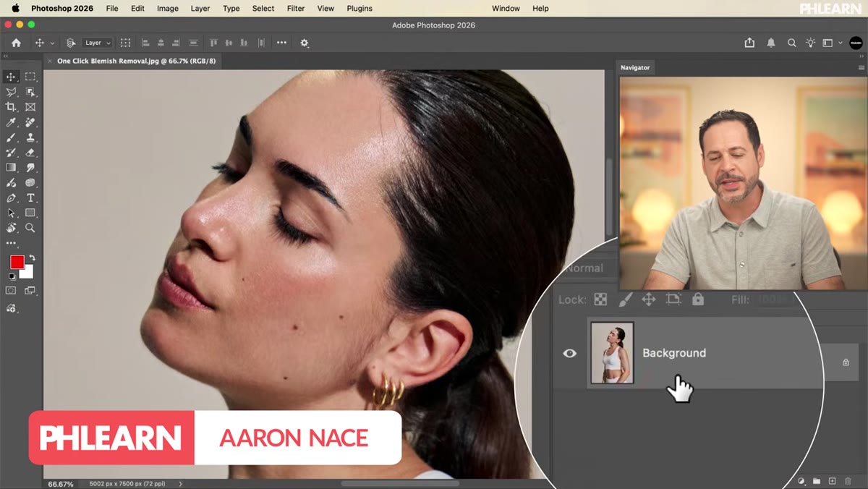Open the Window menu

[x=506, y=9]
